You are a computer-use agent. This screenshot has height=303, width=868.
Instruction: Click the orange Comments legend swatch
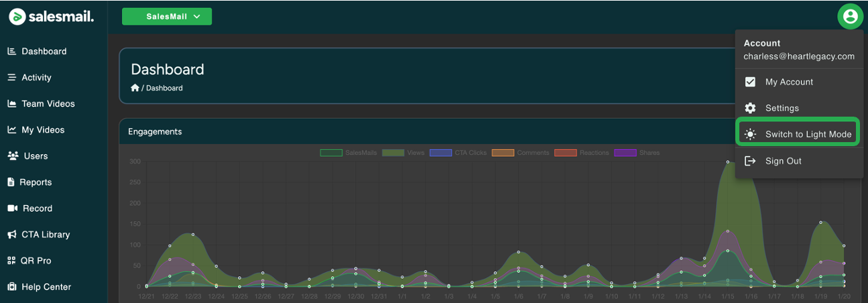(x=502, y=153)
